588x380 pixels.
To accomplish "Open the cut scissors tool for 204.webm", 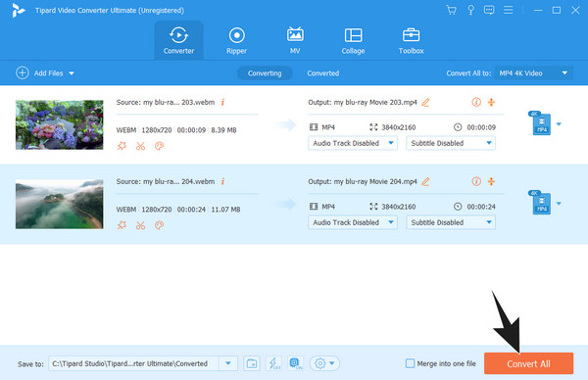I will [140, 225].
